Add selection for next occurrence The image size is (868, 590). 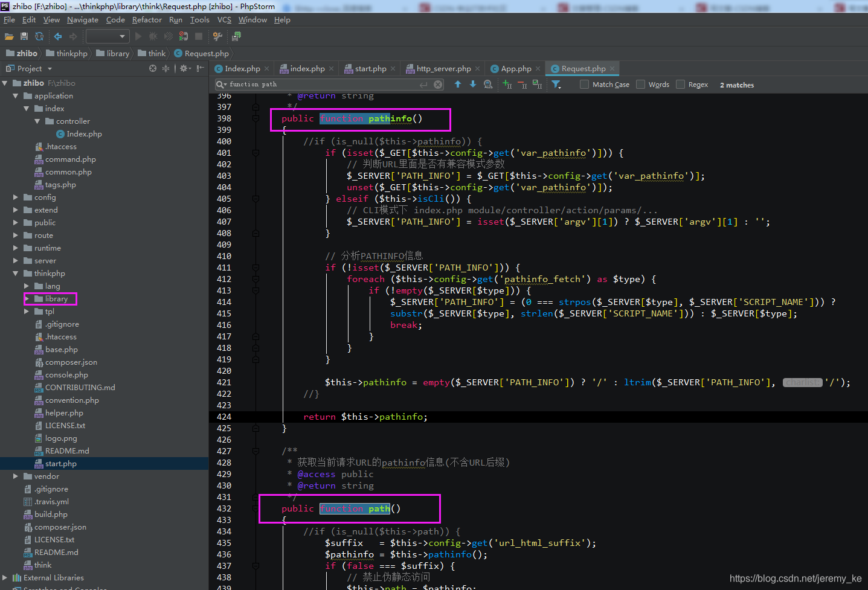coord(507,85)
